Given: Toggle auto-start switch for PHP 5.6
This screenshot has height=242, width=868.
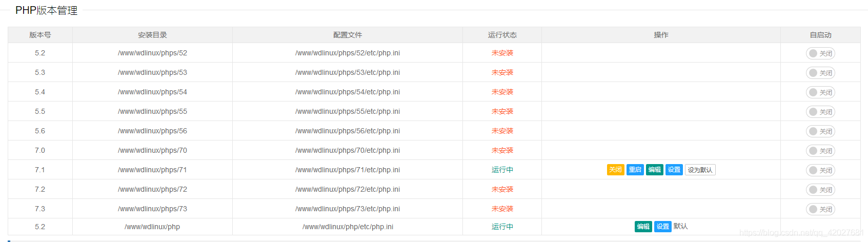Looking at the screenshot, I should tap(820, 131).
